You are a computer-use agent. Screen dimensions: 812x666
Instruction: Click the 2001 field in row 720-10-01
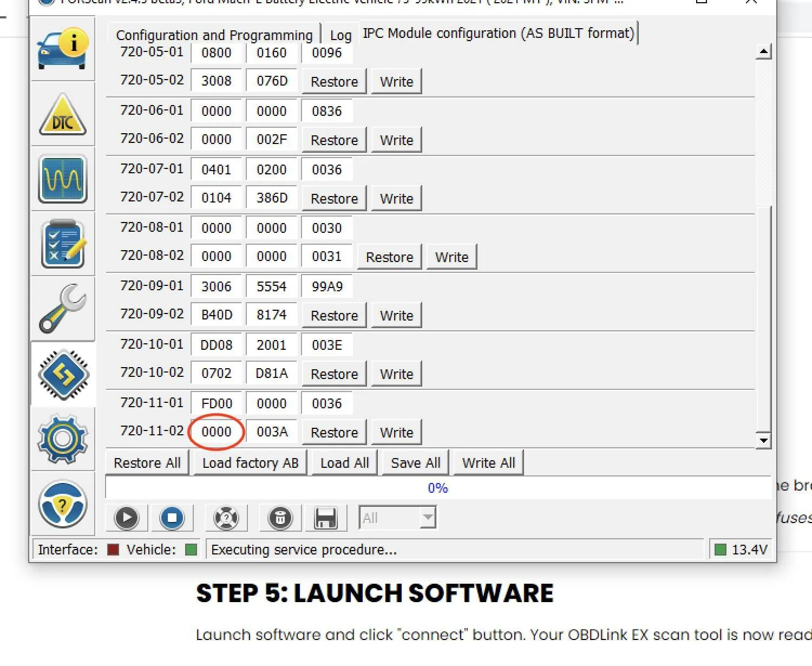coord(272,345)
